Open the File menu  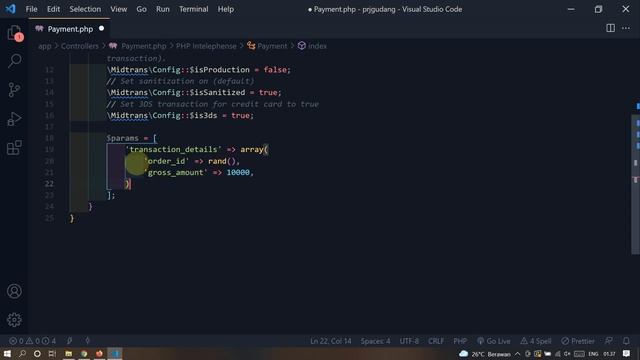point(31,9)
